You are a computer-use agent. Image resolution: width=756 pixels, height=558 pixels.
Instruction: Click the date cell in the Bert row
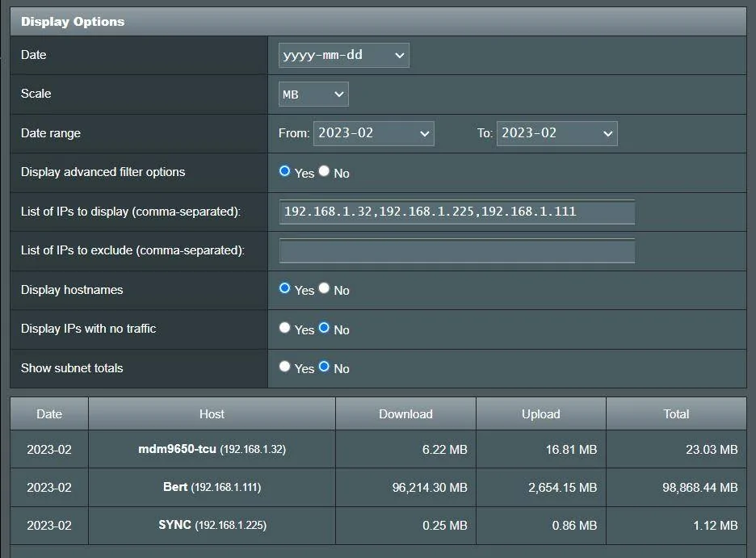click(x=49, y=488)
